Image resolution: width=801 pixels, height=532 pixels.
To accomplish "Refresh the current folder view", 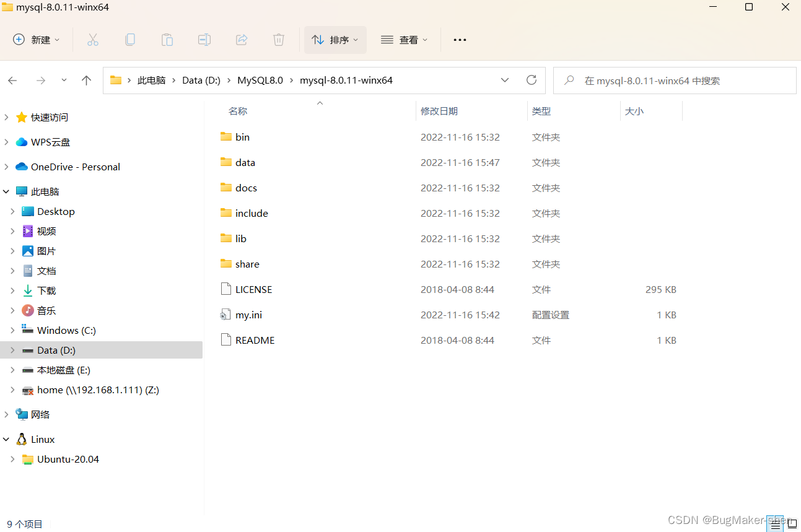I will tap(531, 80).
